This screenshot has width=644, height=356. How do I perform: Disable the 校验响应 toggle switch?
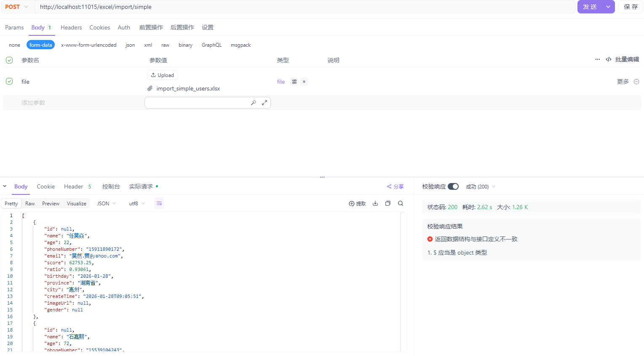tap(453, 186)
